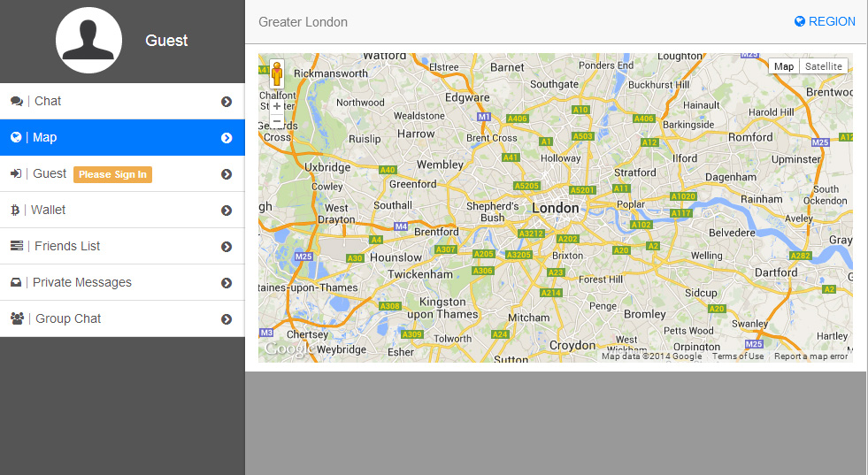Screen dimensions: 868x475
Task: Click the Google logo on the map
Action: pos(289,349)
